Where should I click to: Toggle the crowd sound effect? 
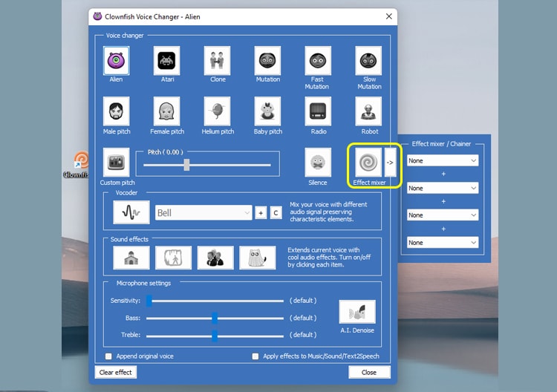click(215, 258)
